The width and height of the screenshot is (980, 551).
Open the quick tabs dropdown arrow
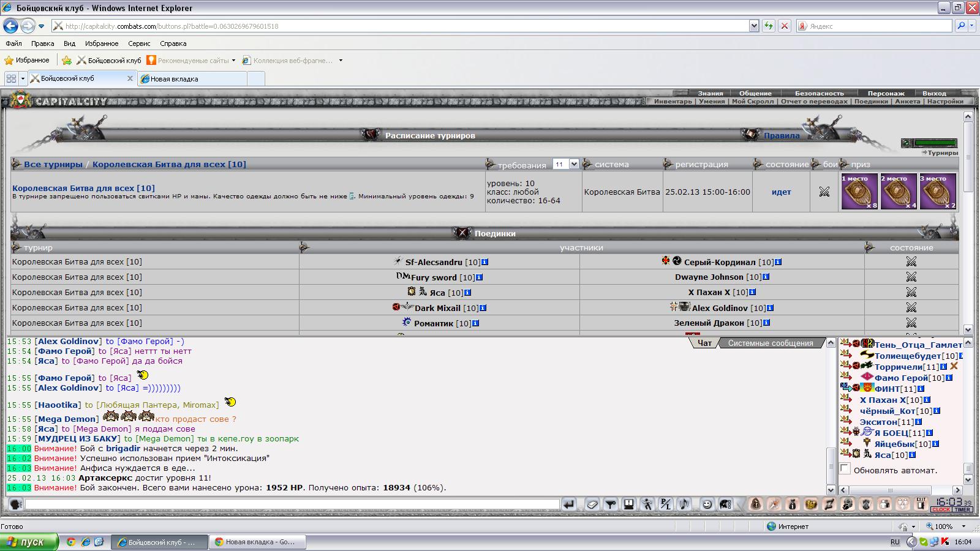point(23,78)
